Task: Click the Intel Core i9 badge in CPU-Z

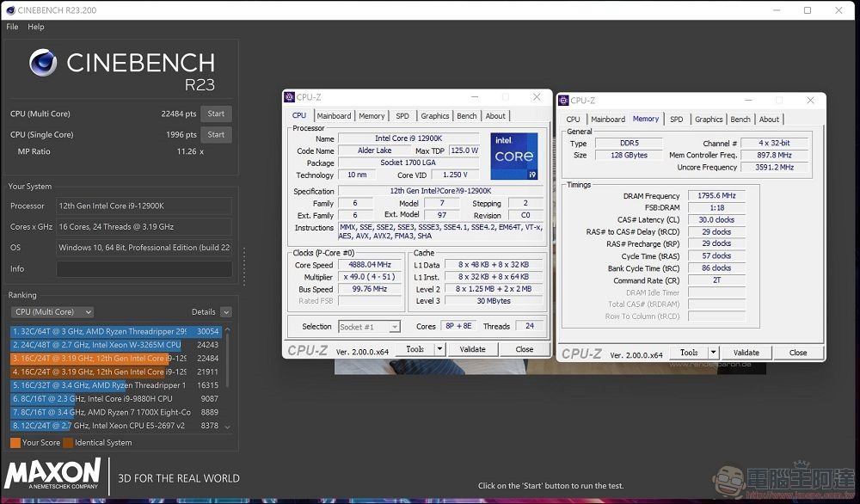Action: [514, 156]
